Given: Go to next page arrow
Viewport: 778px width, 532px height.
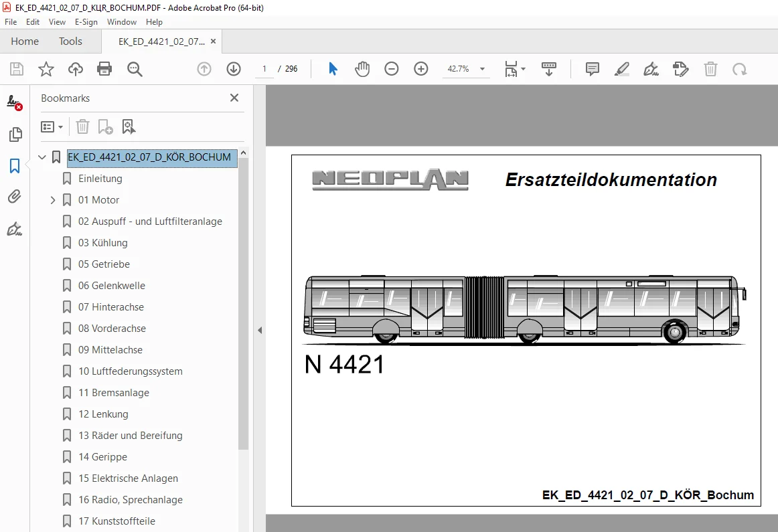Looking at the screenshot, I should pos(234,69).
